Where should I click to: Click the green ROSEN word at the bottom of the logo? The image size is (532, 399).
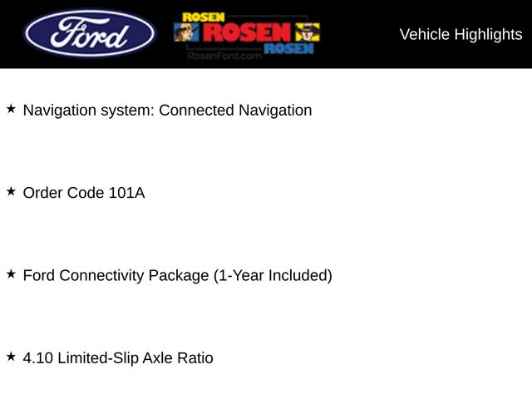tap(289, 49)
